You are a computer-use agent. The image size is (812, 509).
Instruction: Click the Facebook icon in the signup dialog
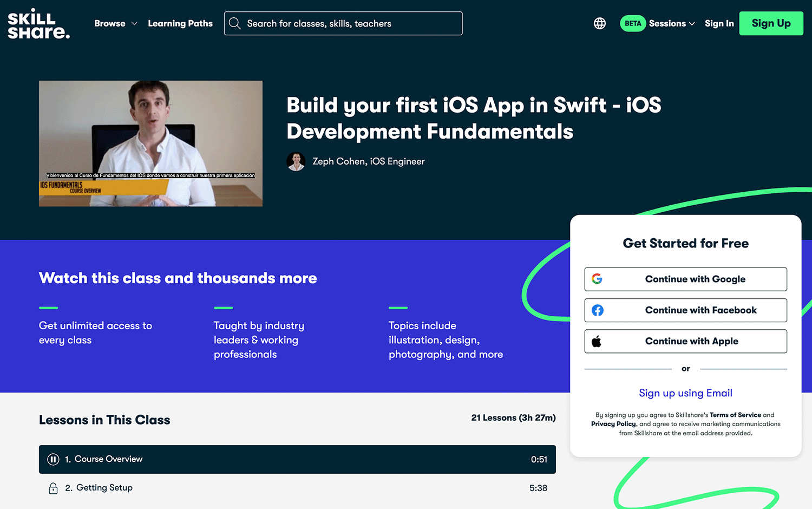[598, 310]
